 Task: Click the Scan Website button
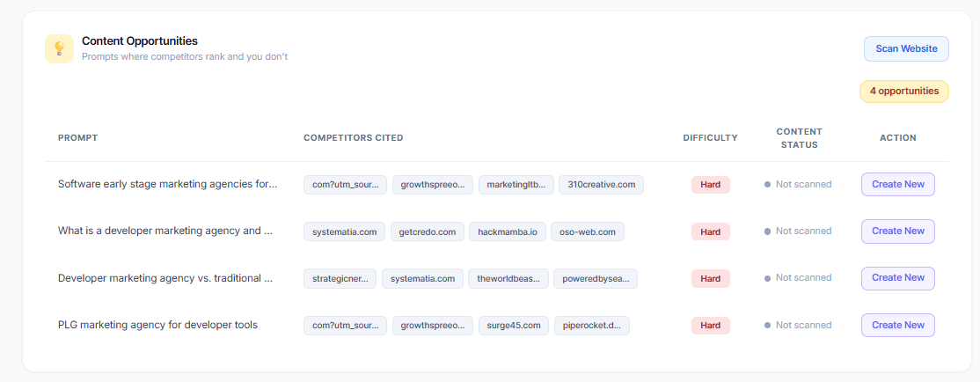coord(906,48)
